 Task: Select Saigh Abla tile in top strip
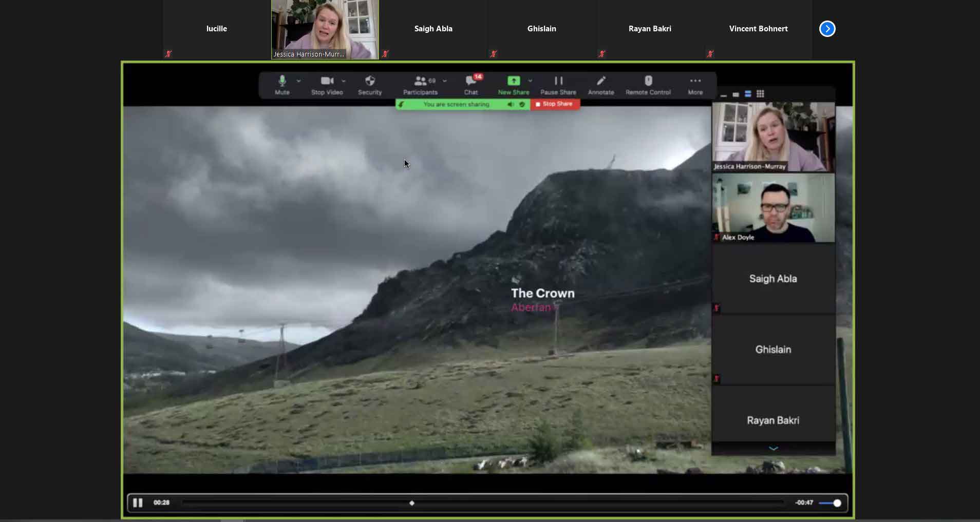tap(434, 29)
